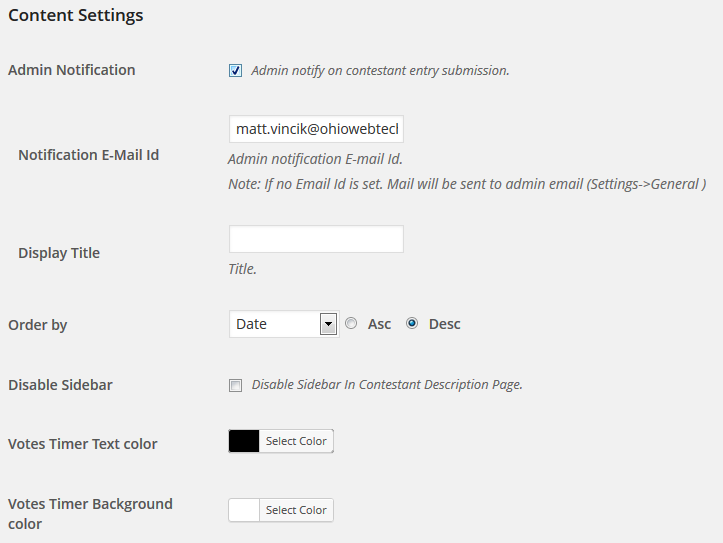This screenshot has height=543, width=723.
Task: Click the Content Settings heading
Action: coord(76,15)
